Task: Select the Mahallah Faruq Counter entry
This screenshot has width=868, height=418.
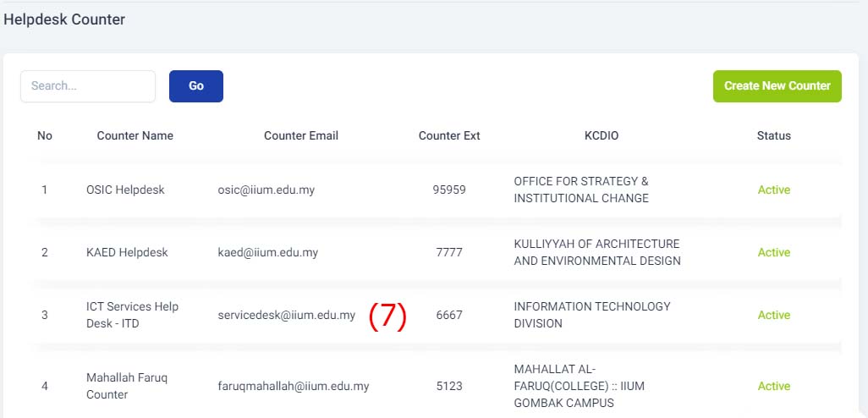Action: tap(127, 386)
